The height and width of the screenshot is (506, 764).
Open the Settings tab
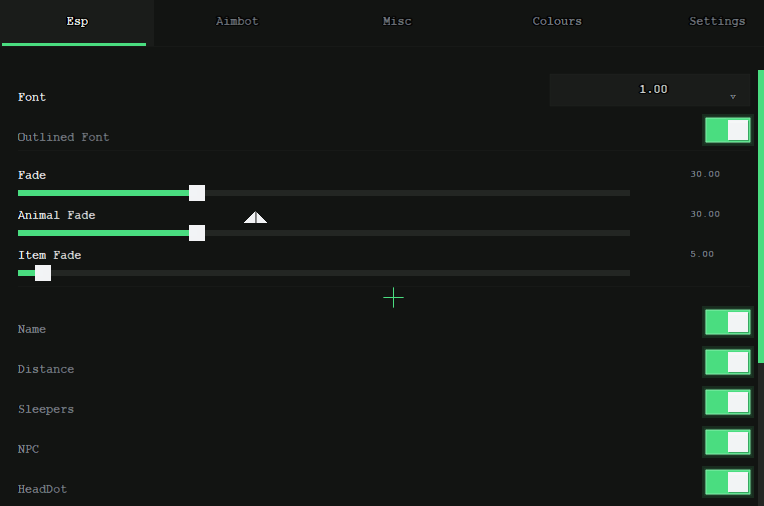[716, 21]
